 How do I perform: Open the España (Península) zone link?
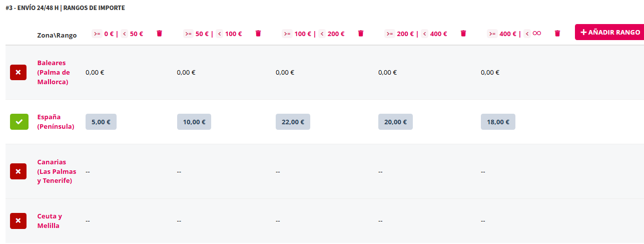(56, 122)
